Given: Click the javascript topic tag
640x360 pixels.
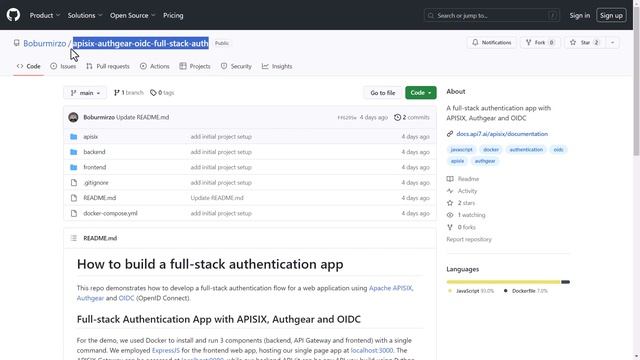Looking at the screenshot, I should [x=461, y=149].
